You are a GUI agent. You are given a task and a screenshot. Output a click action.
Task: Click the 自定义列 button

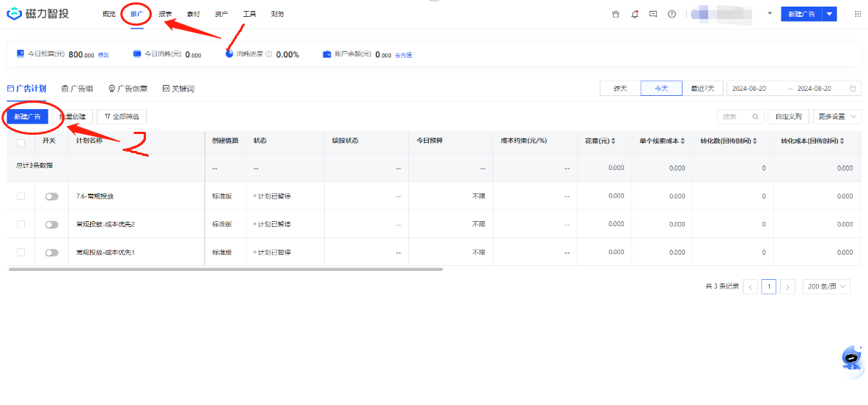pyautogui.click(x=788, y=116)
